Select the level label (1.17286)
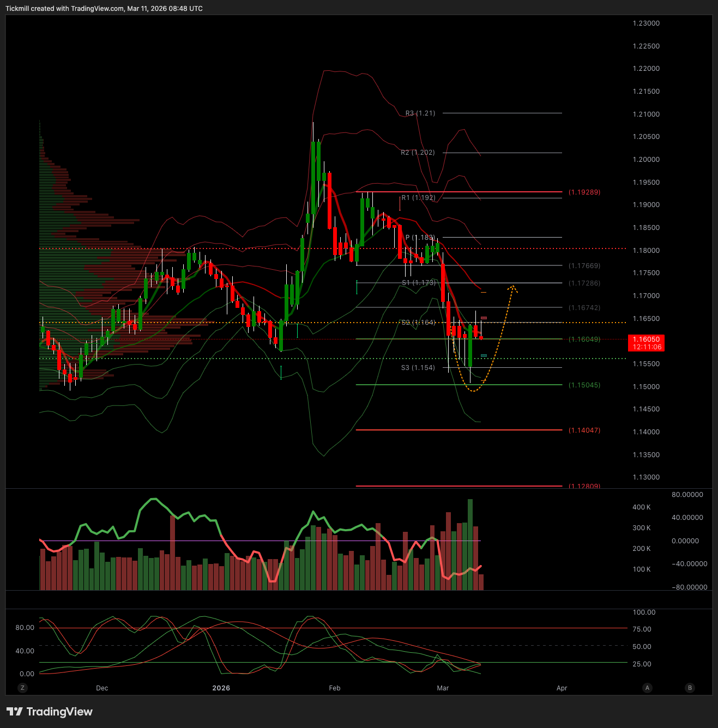The width and height of the screenshot is (718, 728). pos(584,283)
